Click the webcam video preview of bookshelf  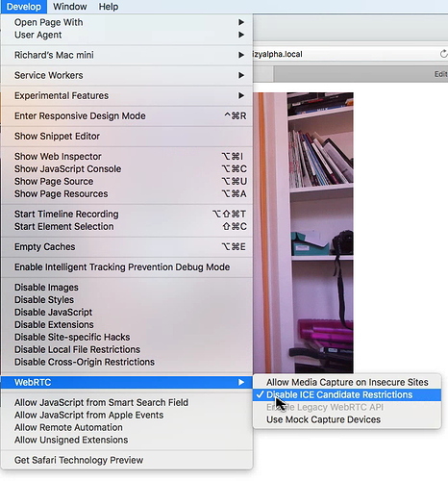click(x=303, y=233)
